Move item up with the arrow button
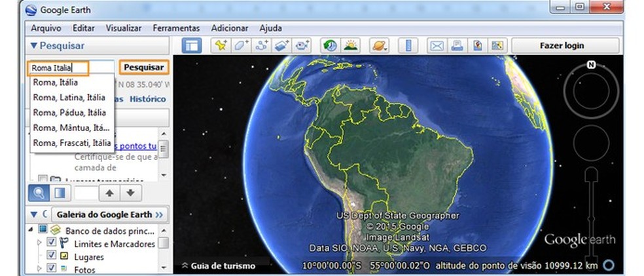The width and height of the screenshot is (644, 276). tap(110, 193)
